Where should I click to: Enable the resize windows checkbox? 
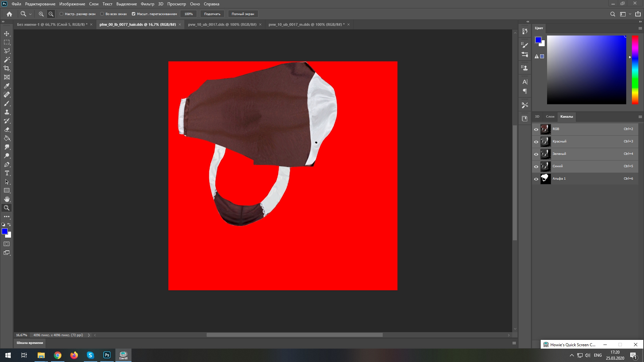[61, 14]
